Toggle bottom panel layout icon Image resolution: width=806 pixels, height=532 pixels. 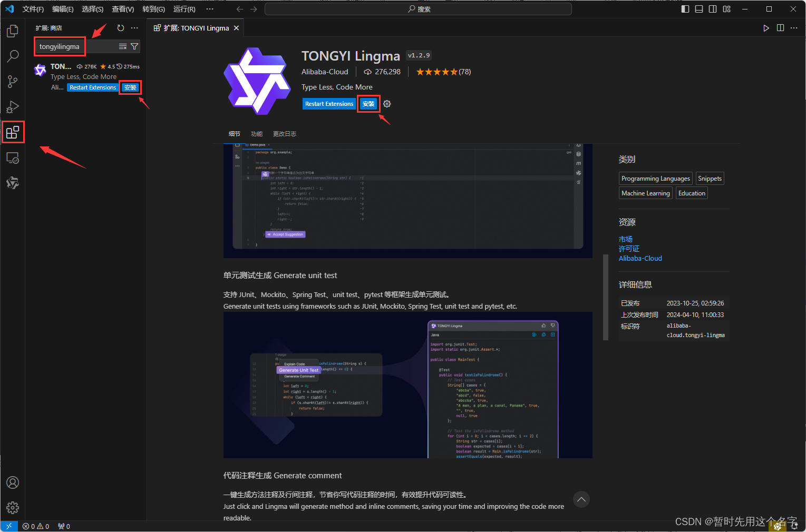tap(699, 9)
